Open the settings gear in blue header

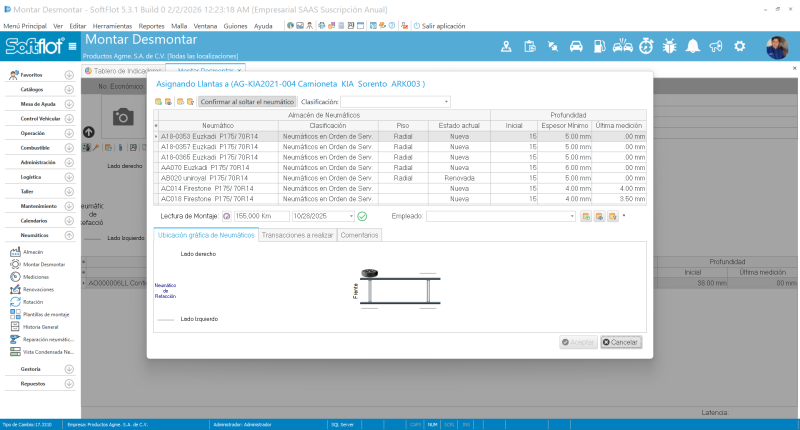point(739,46)
